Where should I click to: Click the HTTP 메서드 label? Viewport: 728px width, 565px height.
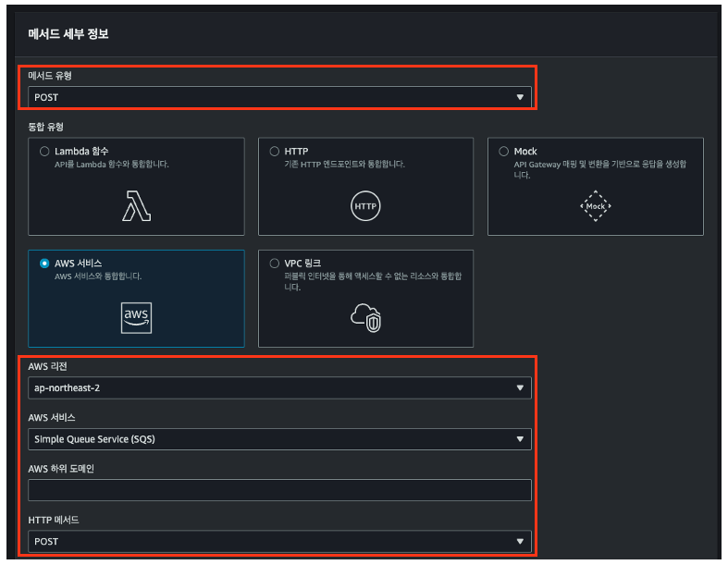point(54,520)
